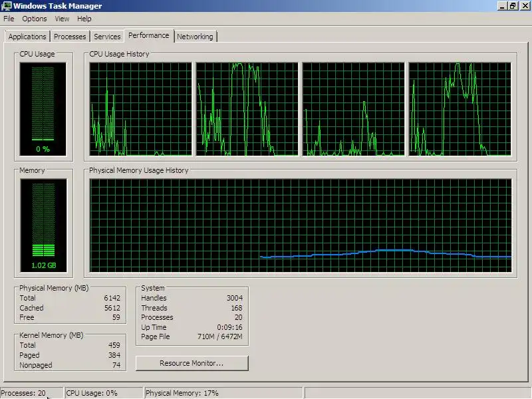The image size is (532, 399).
Task: Click the Task Manager title bar icon
Action: pyautogui.click(x=7, y=6)
